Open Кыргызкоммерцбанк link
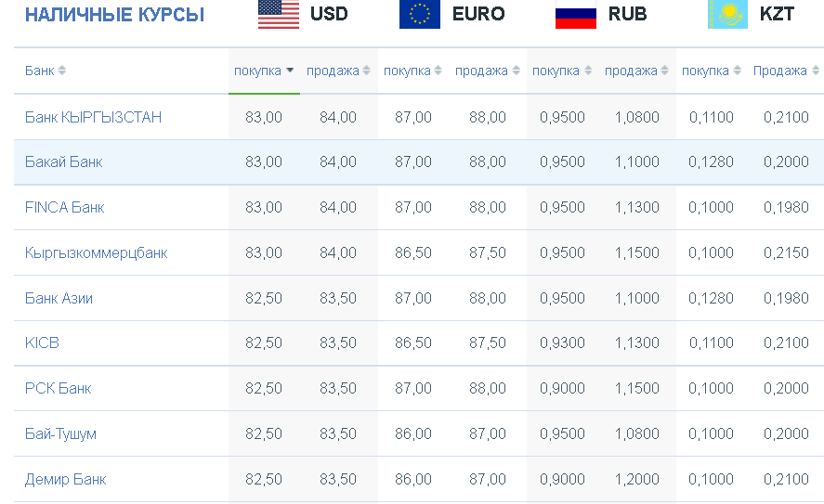The image size is (824, 504). coord(97,253)
